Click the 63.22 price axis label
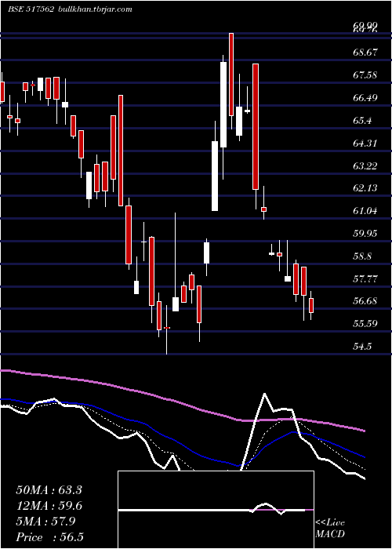This screenshot has height=549, width=392. click(x=365, y=165)
